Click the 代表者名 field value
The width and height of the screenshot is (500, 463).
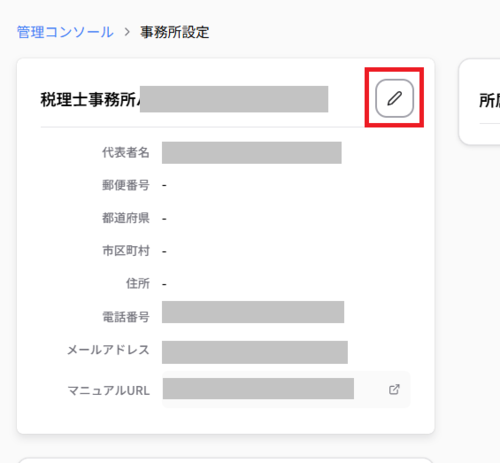(x=252, y=153)
